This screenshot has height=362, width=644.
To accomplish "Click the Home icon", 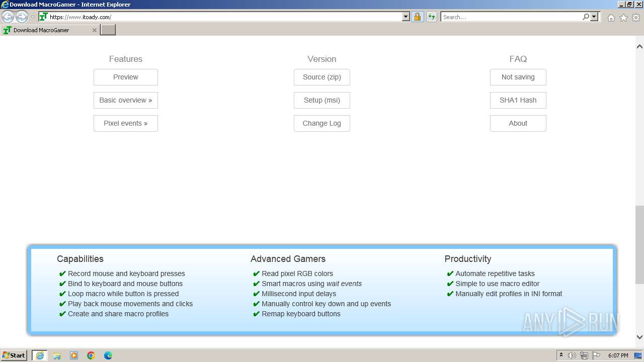I will (611, 18).
